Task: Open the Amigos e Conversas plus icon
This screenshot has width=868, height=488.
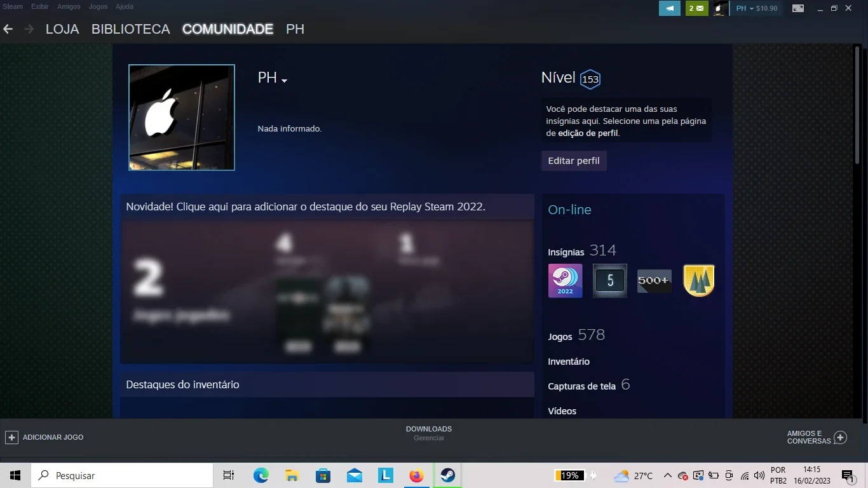Action: pyautogui.click(x=840, y=437)
